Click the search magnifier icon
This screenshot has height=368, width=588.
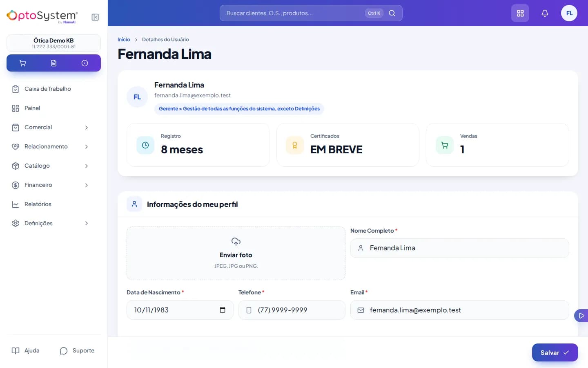[x=392, y=13]
